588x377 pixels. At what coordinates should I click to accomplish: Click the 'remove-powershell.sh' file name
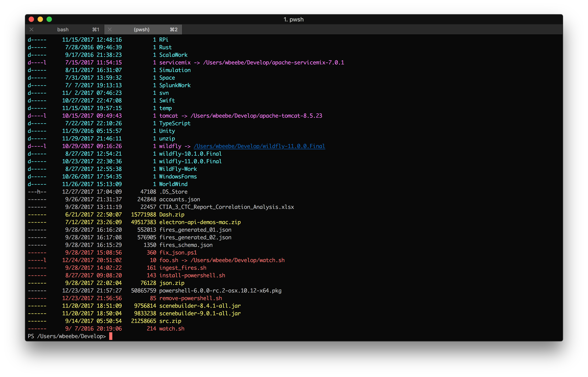191,298
